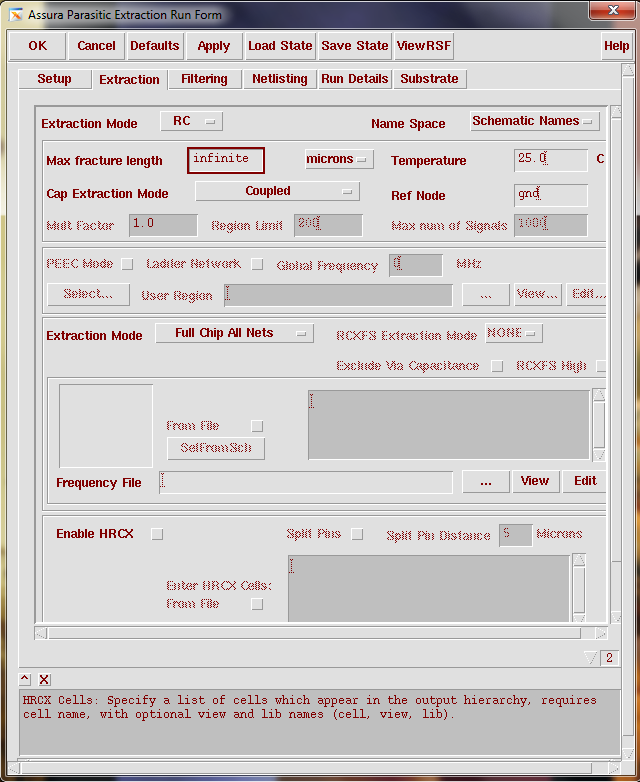
Task: Go to the Run Details tab
Action: pyautogui.click(x=355, y=79)
